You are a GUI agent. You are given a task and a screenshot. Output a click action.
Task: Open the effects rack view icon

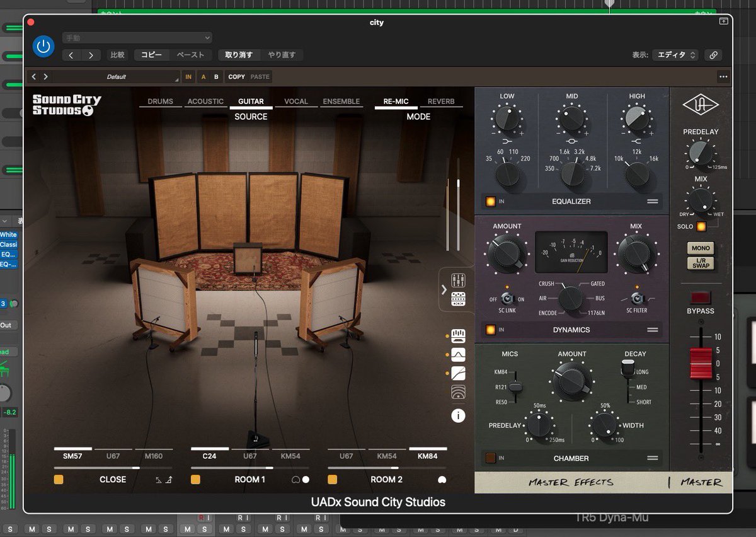point(459,299)
